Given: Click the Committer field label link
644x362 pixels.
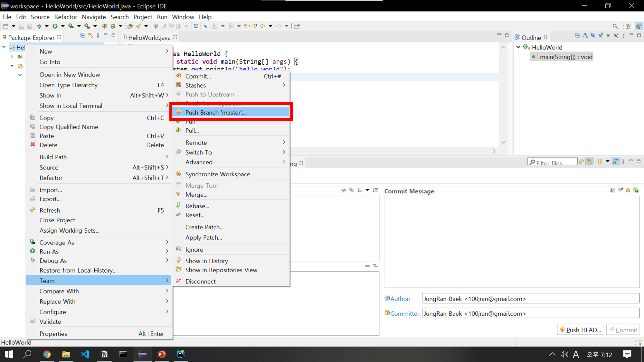Looking at the screenshot, I should pyautogui.click(x=405, y=314).
